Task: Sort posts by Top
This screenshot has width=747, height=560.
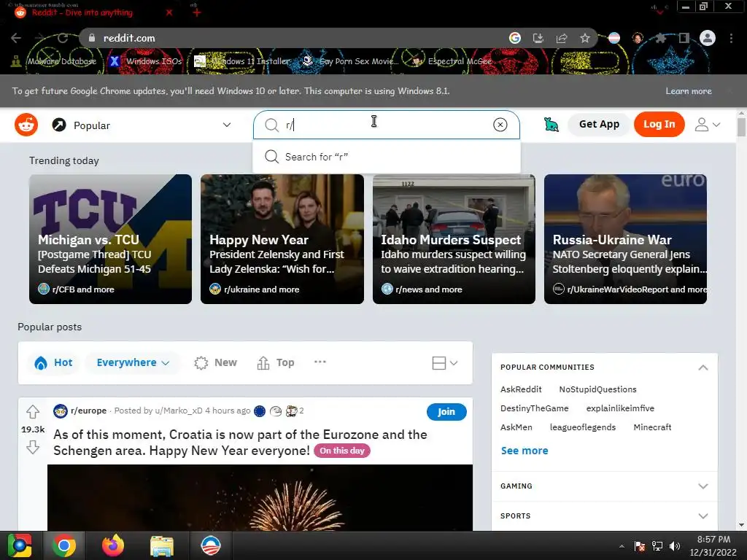Action: pyautogui.click(x=276, y=362)
